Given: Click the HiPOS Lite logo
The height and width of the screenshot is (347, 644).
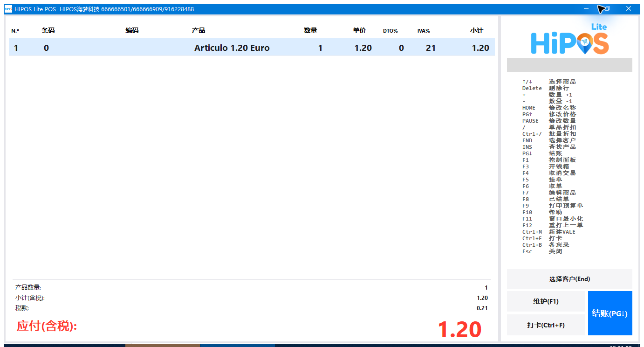Looking at the screenshot, I should tap(569, 39).
